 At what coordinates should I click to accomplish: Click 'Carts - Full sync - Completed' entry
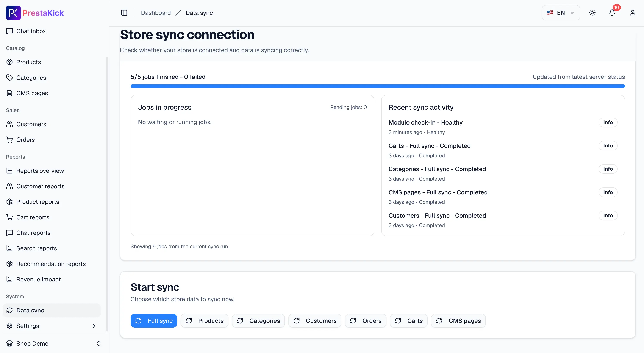(x=430, y=146)
